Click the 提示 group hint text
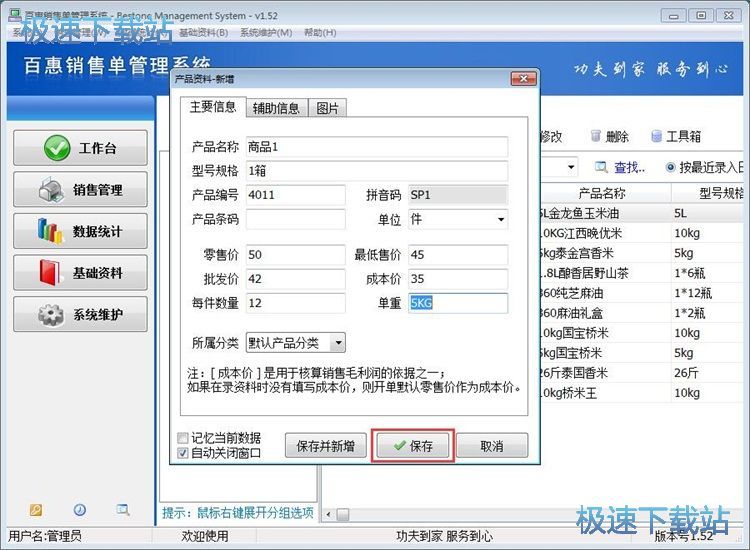The width and height of the screenshot is (750, 550). coord(238,513)
